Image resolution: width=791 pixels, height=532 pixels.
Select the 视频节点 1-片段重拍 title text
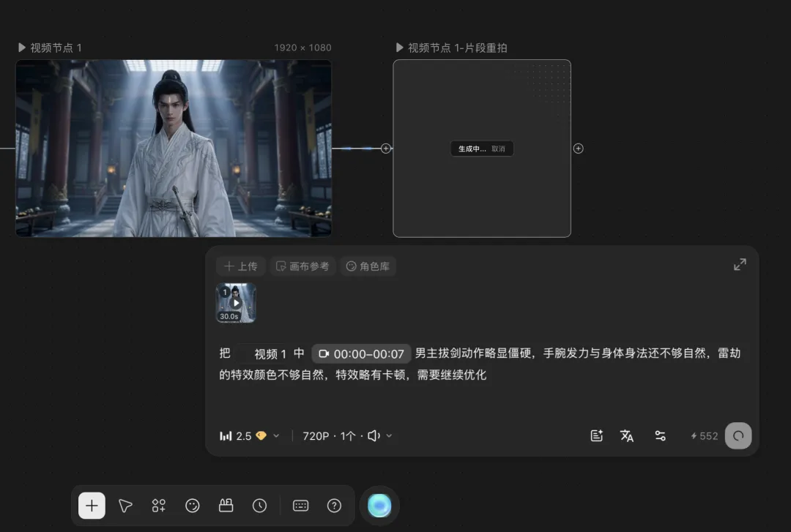point(458,48)
